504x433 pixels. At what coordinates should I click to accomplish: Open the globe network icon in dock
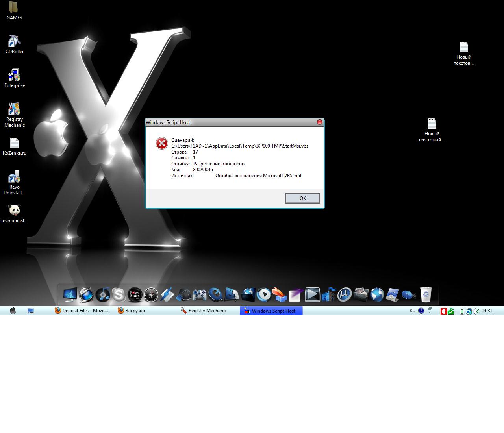click(377, 294)
